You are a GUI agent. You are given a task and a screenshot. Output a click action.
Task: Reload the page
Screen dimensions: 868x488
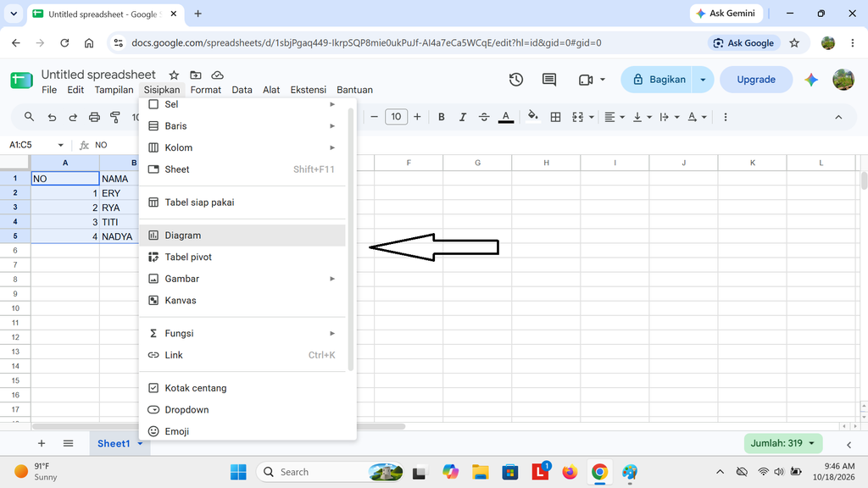pos(64,42)
